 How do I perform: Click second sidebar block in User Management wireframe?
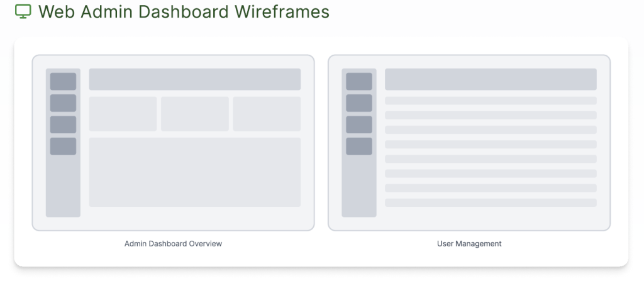pyautogui.click(x=359, y=103)
